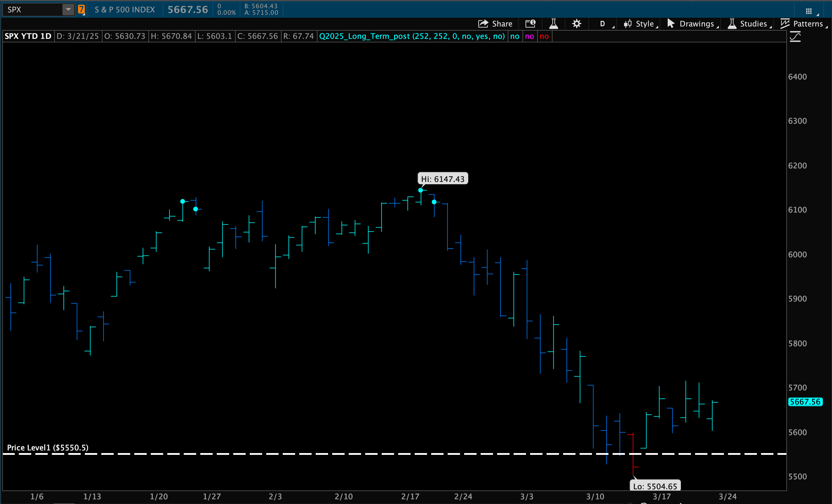Click the grid layout icon
832x504 pixels.
808,11
